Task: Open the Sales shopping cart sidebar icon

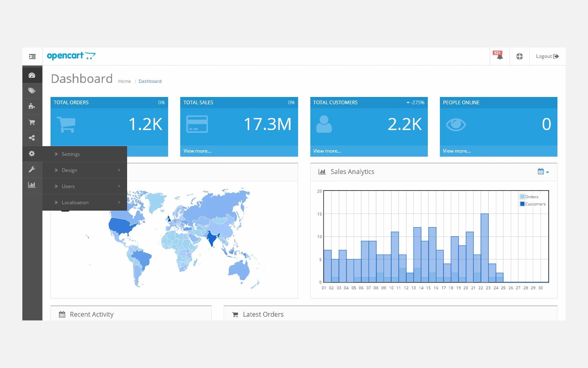Action: [x=32, y=122]
